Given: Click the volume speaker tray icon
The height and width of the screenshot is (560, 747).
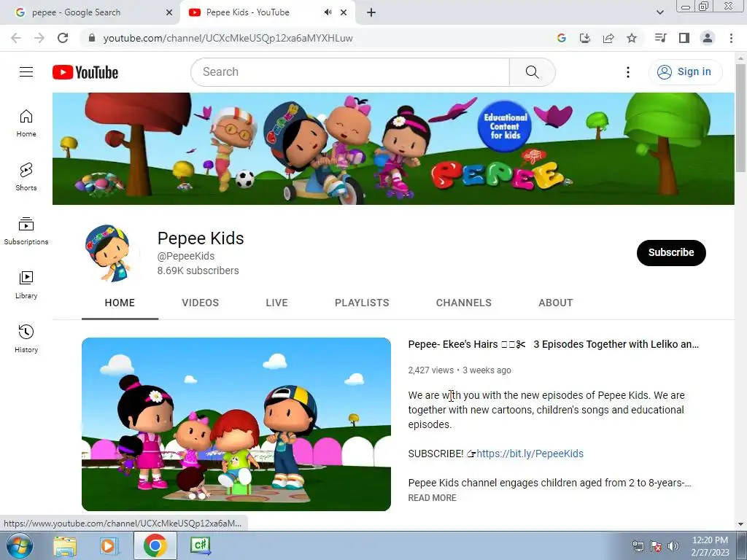Looking at the screenshot, I should (x=673, y=546).
